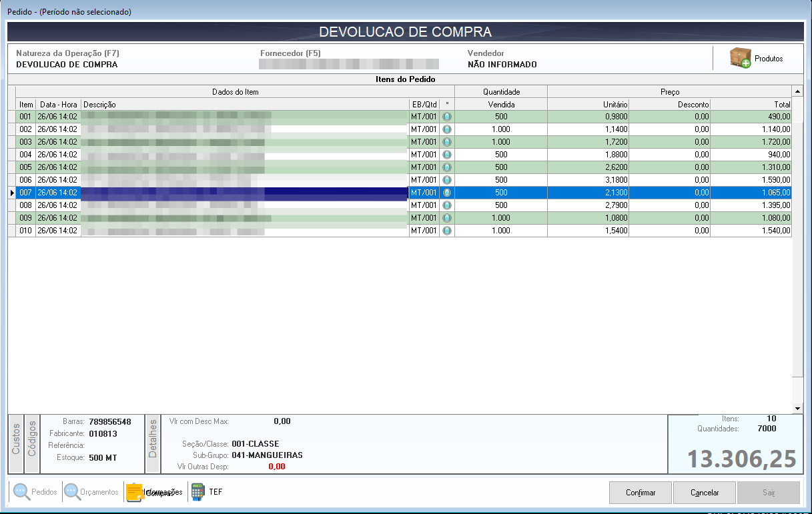812x514 pixels.
Task: Switch to the vertical Códigos tab
Action: [32, 443]
